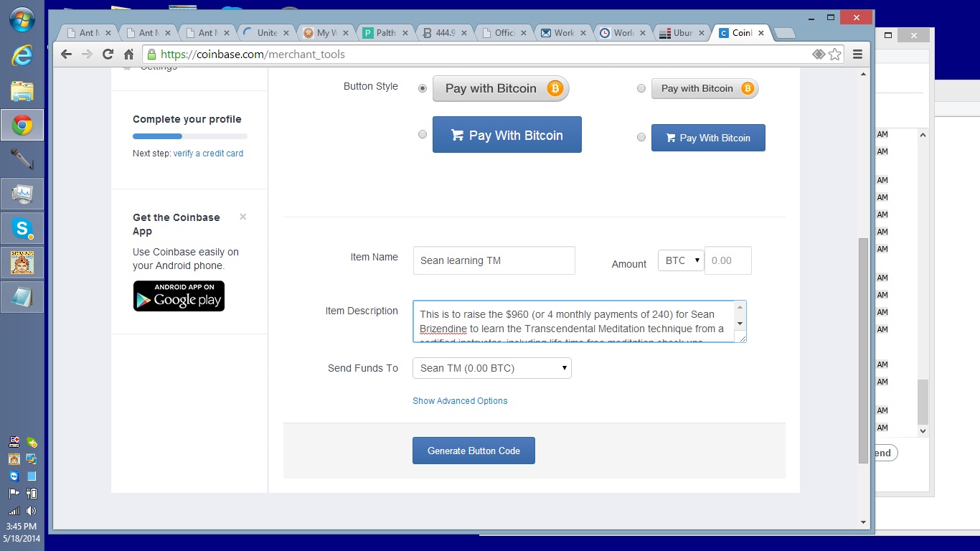Click the browser reload icon

[x=108, y=55]
